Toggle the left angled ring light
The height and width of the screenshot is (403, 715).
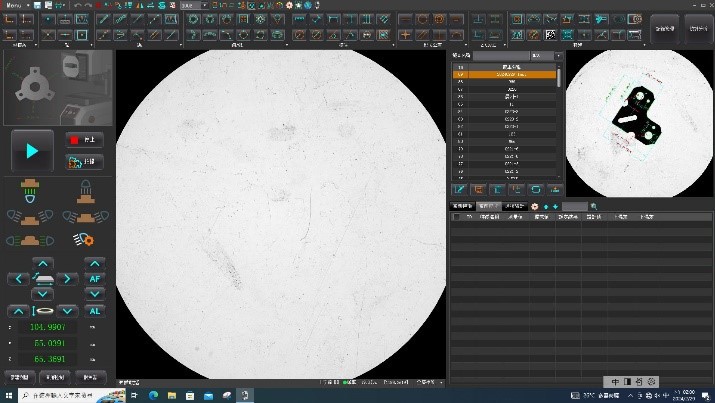point(30,217)
